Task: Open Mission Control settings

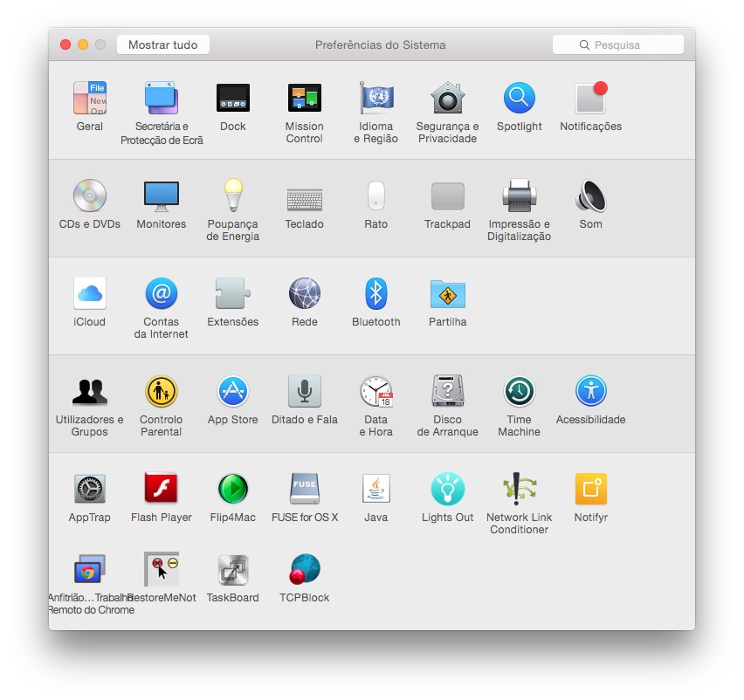Action: click(305, 98)
